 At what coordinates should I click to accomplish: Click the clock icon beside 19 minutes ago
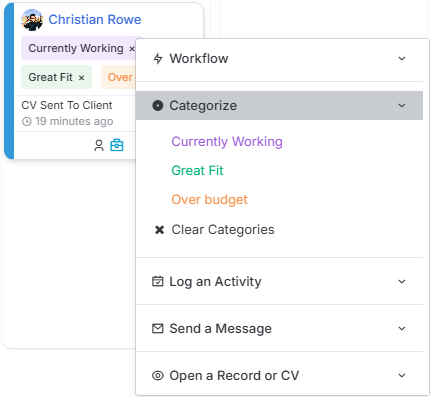[x=27, y=122]
